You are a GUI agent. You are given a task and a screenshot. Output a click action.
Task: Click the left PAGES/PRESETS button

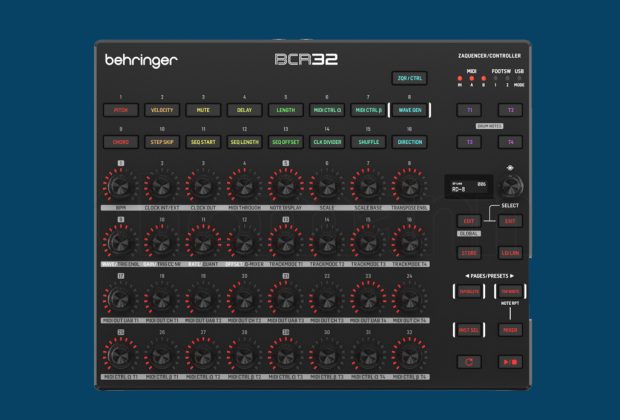[x=469, y=292]
